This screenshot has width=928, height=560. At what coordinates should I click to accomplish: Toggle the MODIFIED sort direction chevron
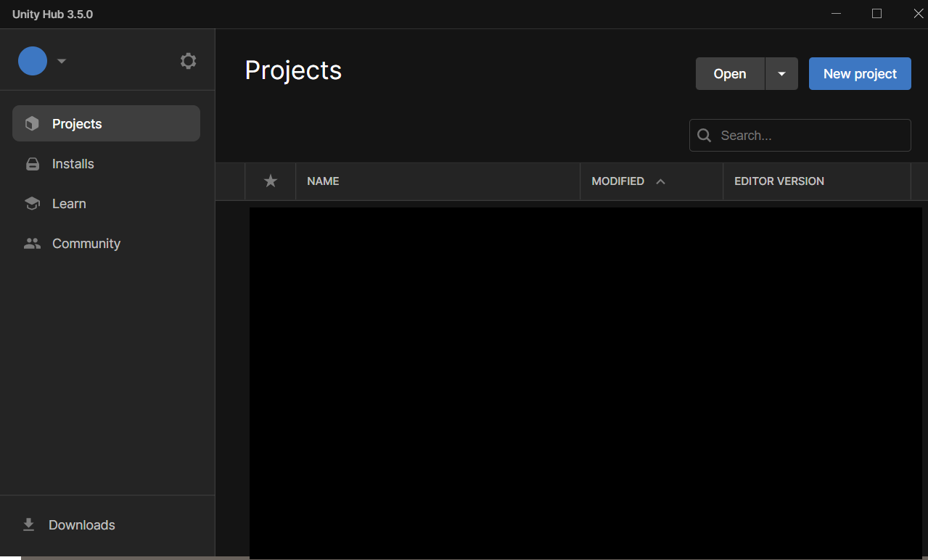pyautogui.click(x=659, y=181)
